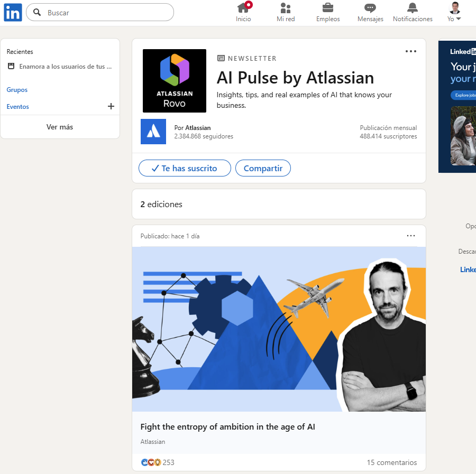
Task: Click the newsletter icon next to NEWSLETTER
Action: coord(221,58)
